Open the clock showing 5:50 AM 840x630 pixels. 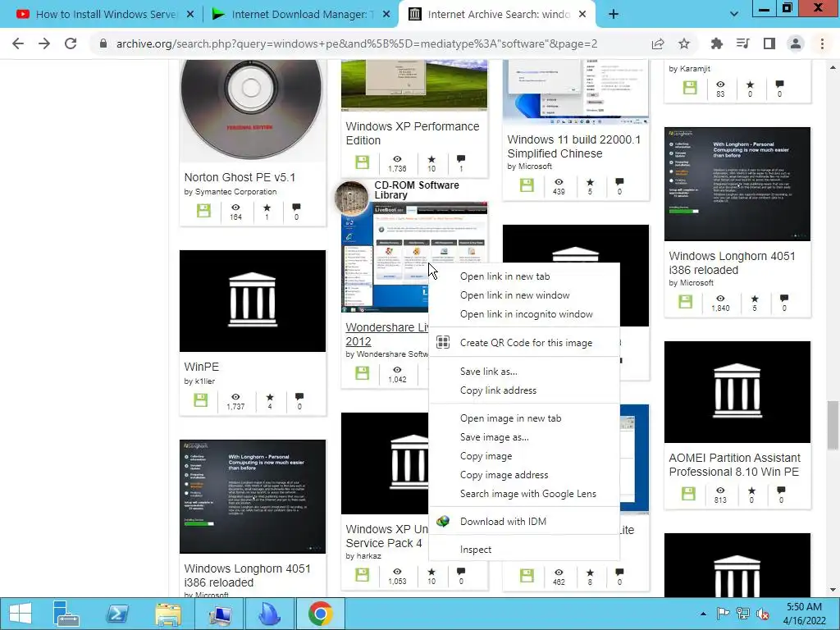(x=804, y=614)
